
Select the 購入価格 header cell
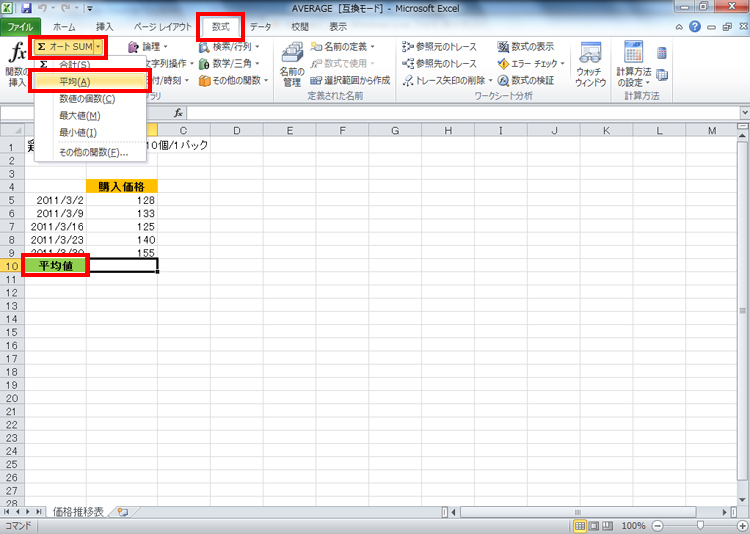pyautogui.click(x=122, y=187)
